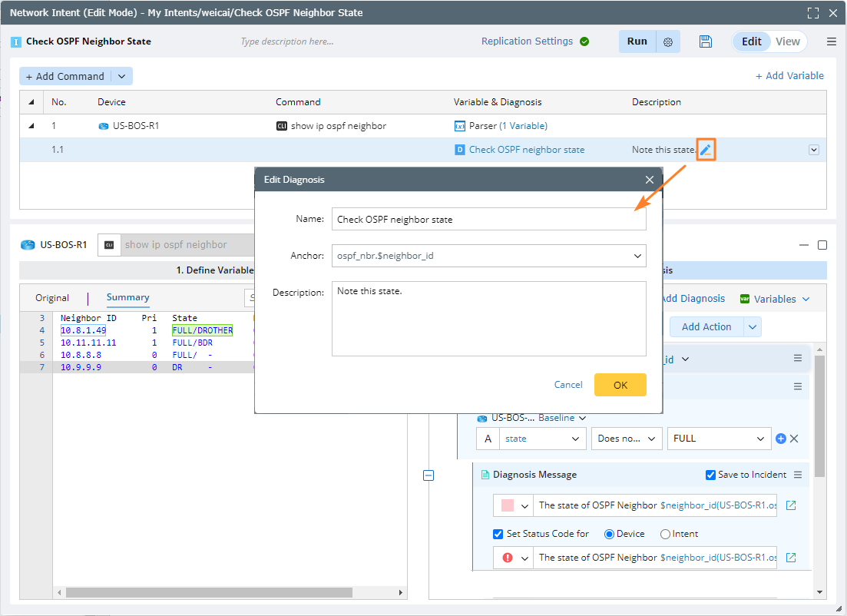Expand the Add Command dropdown arrow
This screenshot has height=616, width=847.
coord(122,76)
